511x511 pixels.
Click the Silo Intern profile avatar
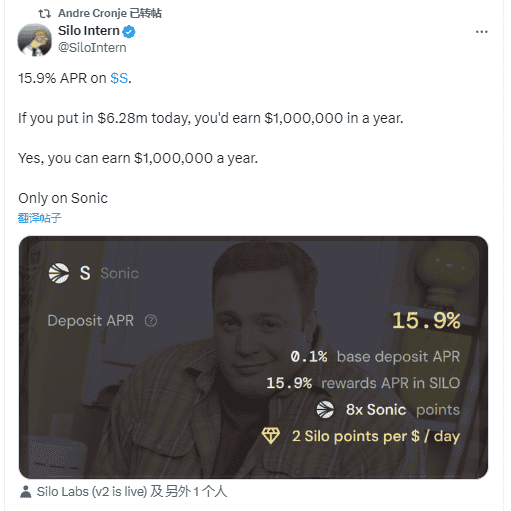(x=35, y=40)
